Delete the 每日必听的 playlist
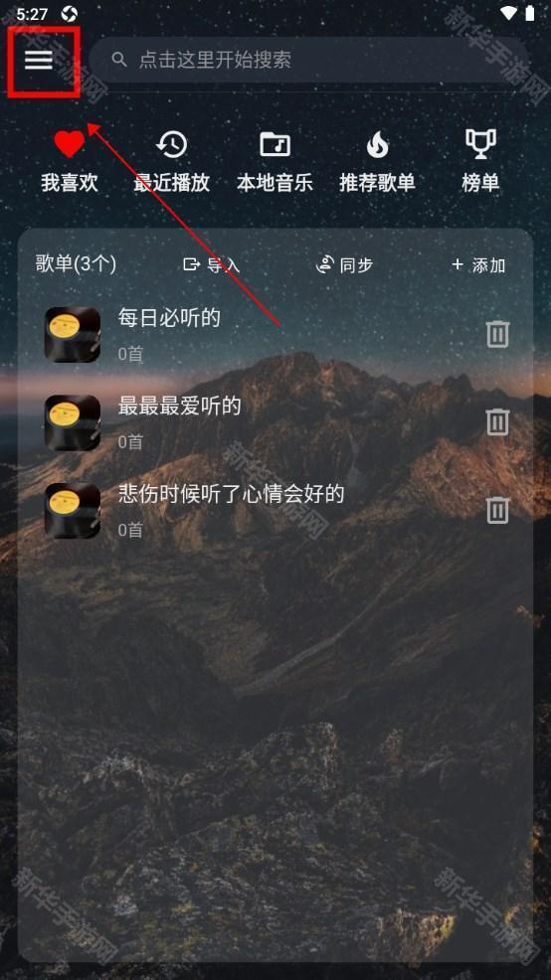The width and height of the screenshot is (551, 980). point(498,334)
